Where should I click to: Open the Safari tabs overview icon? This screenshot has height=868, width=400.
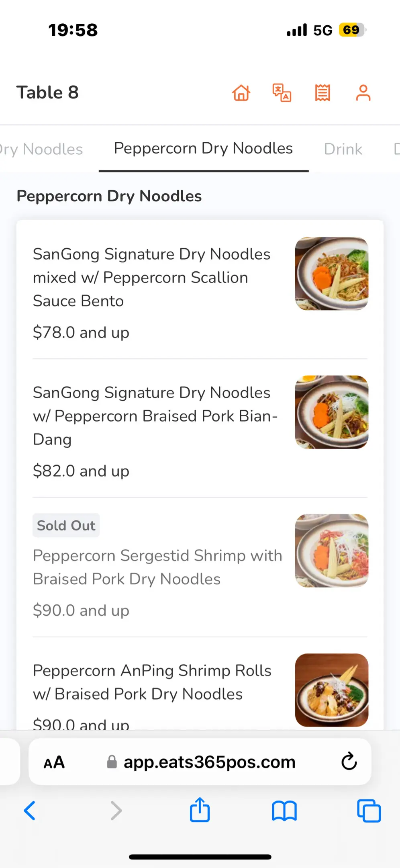tap(369, 811)
